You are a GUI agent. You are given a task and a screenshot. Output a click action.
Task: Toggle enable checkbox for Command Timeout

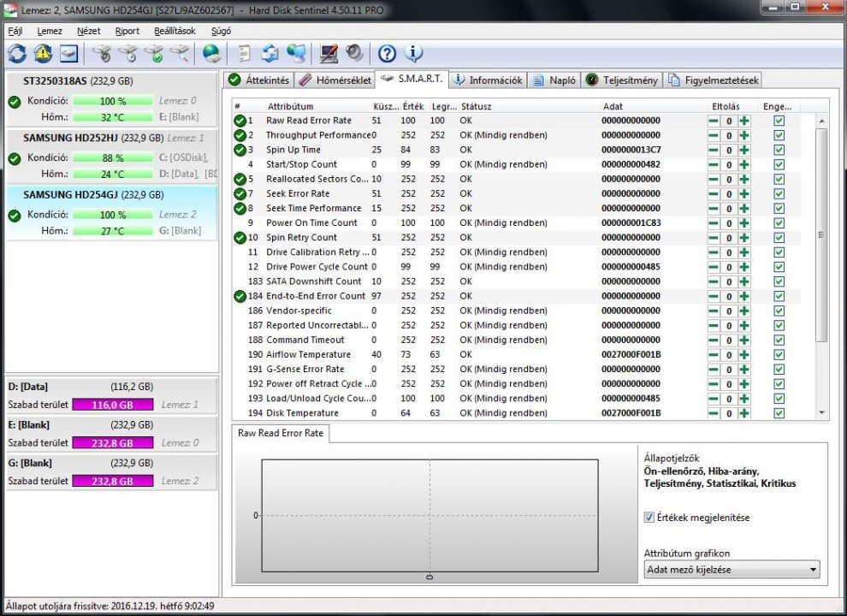[779, 340]
